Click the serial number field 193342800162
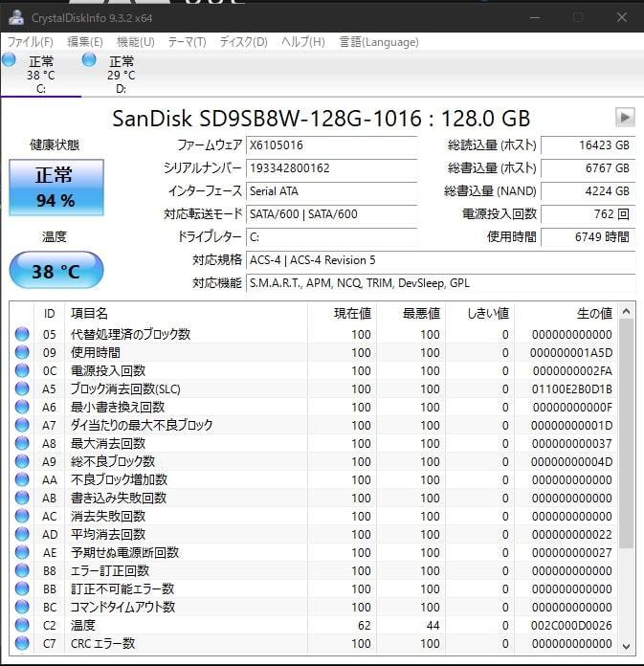The width and height of the screenshot is (644, 666). (x=332, y=168)
